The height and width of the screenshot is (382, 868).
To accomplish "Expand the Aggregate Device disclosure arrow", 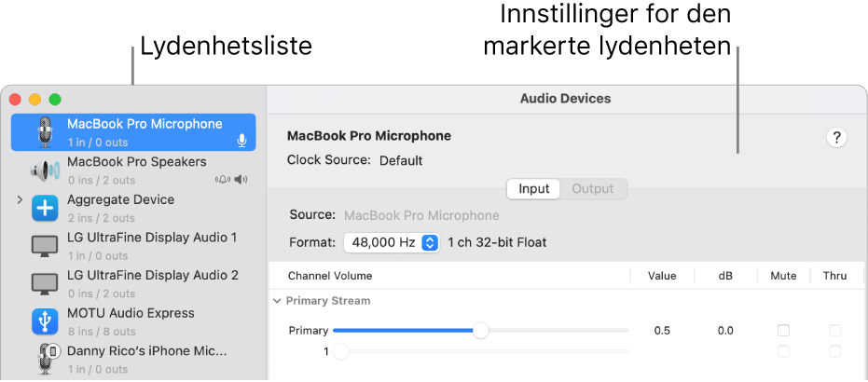I will pyautogui.click(x=20, y=199).
